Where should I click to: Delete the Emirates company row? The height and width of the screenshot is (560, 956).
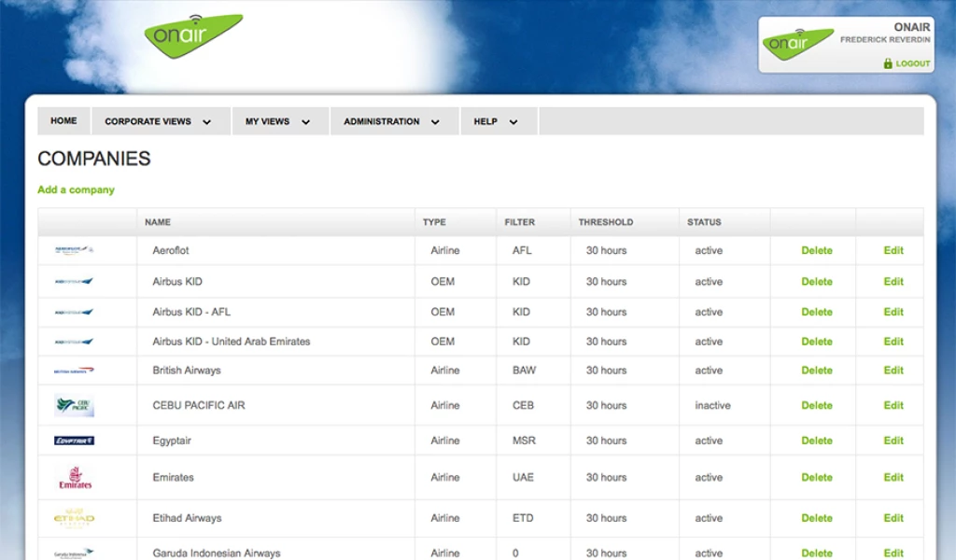click(x=816, y=478)
